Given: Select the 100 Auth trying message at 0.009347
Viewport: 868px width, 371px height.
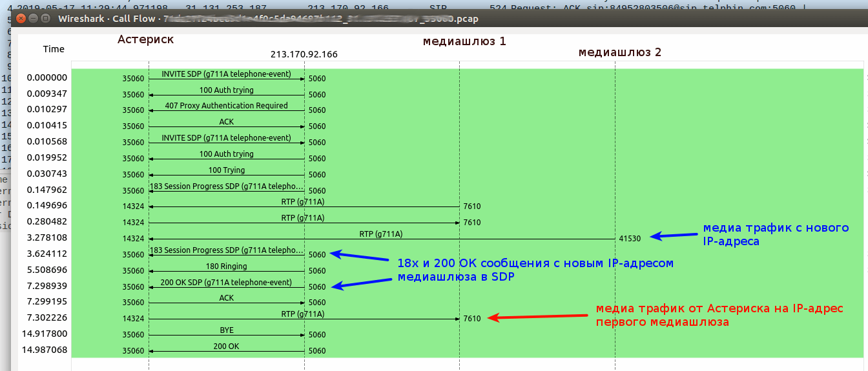Looking at the screenshot, I should click(227, 91).
